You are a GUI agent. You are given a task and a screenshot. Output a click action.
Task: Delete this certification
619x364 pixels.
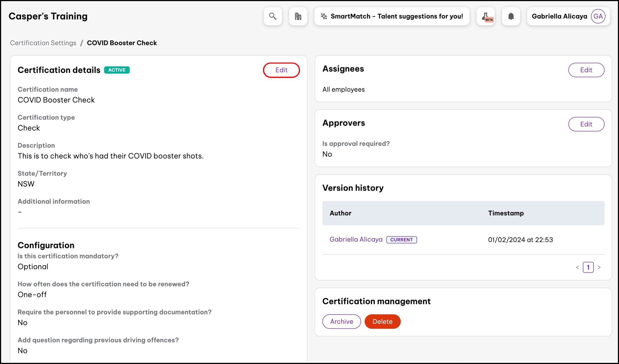(x=383, y=321)
